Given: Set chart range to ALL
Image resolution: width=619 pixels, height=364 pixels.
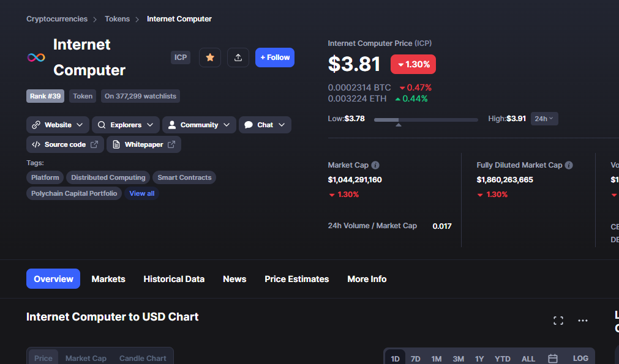Looking at the screenshot, I should pos(528,358).
